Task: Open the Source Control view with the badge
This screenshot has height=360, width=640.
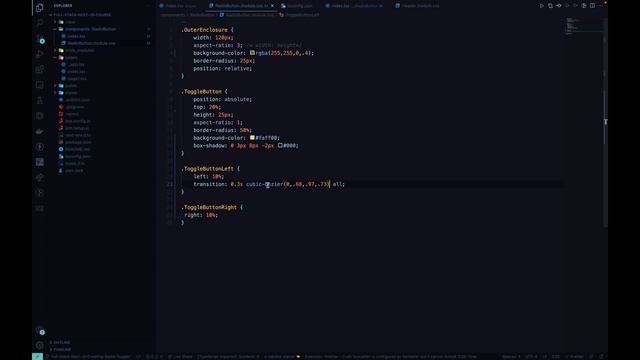Action: [40, 39]
